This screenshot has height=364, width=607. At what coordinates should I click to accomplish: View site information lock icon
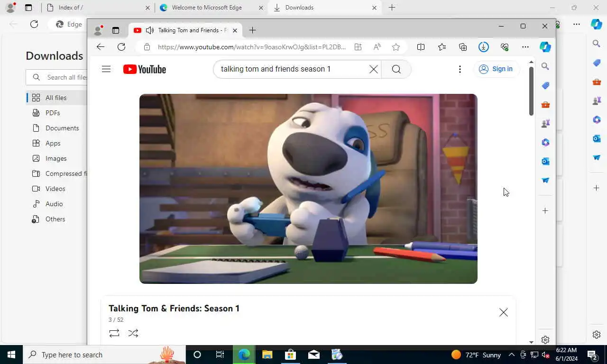[x=147, y=47]
